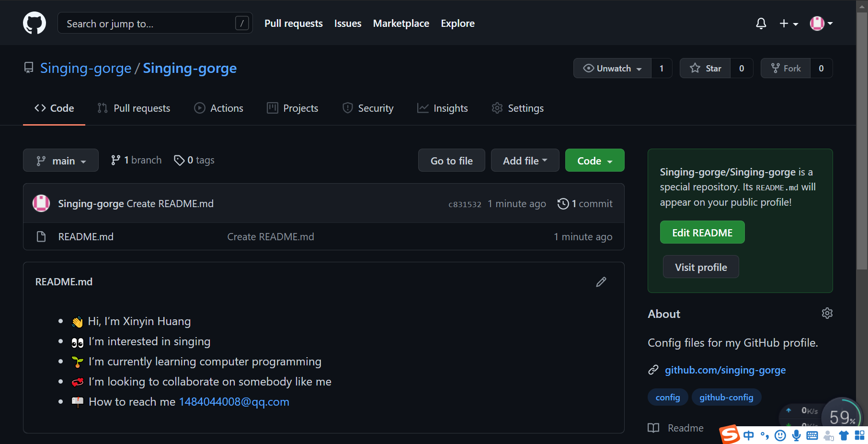868x444 pixels.
Task: Open the notifications bell
Action: (761, 23)
